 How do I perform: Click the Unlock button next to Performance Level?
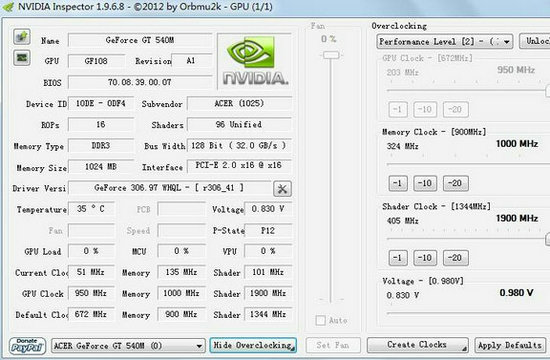(535, 41)
